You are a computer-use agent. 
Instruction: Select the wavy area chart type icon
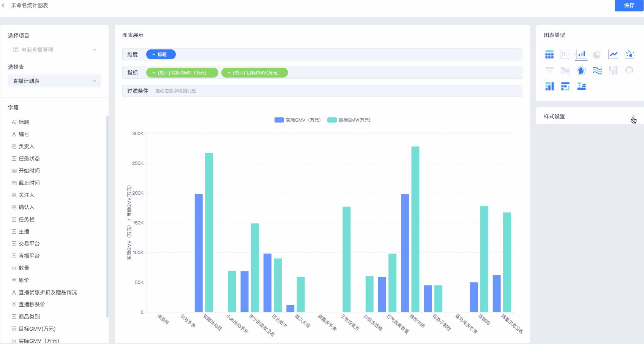(x=597, y=70)
